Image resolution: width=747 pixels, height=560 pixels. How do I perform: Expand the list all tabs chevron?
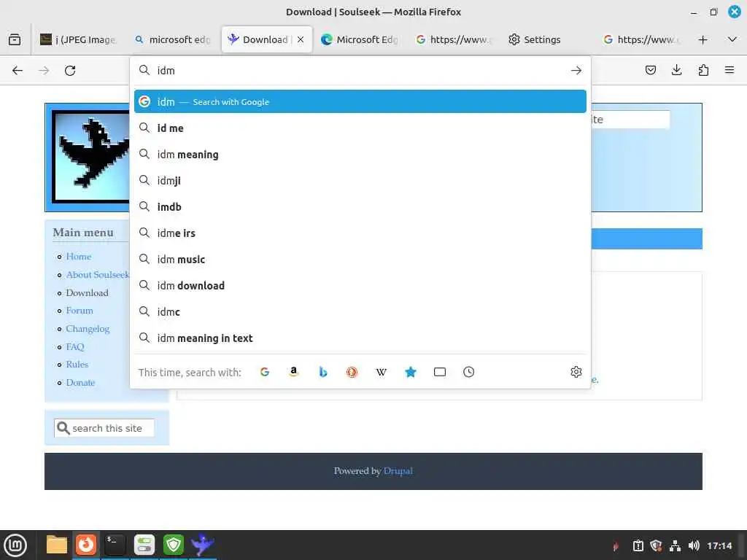click(732, 39)
